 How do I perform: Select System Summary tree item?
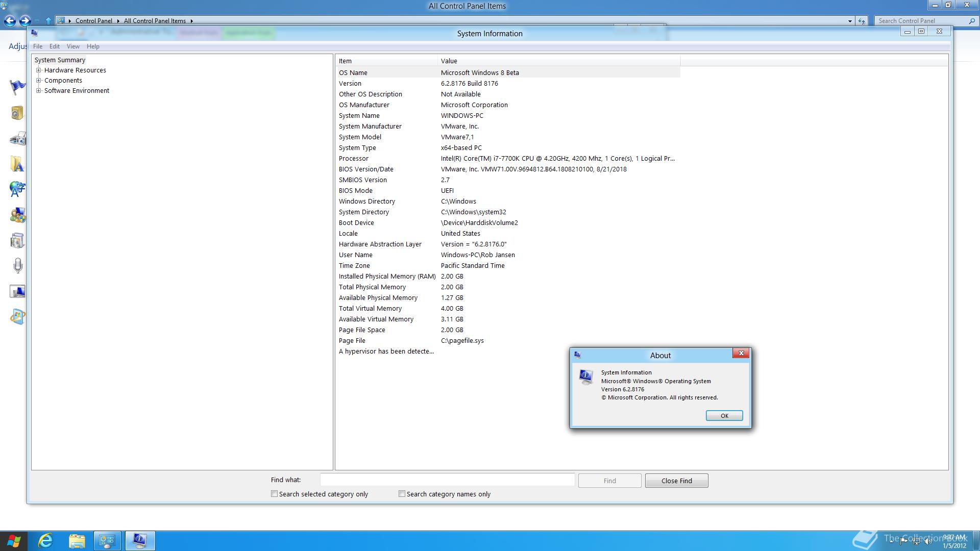[x=60, y=60]
